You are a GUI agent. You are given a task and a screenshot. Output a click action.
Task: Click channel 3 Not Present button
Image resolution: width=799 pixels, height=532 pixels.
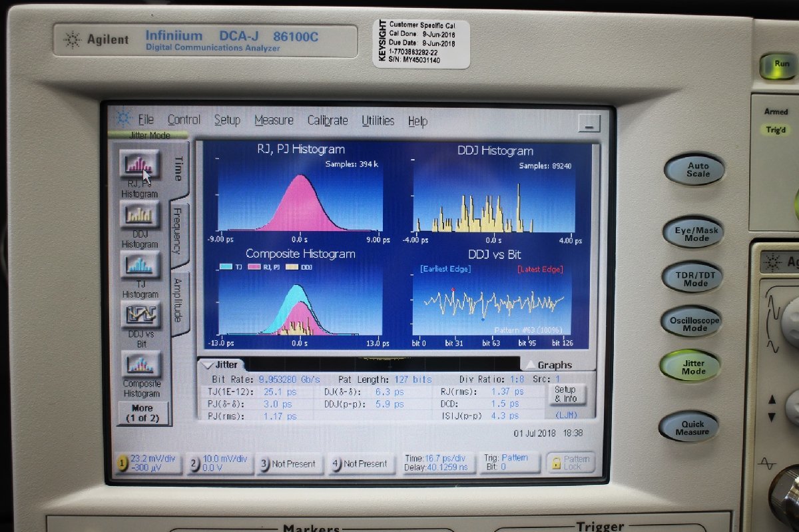click(x=290, y=463)
